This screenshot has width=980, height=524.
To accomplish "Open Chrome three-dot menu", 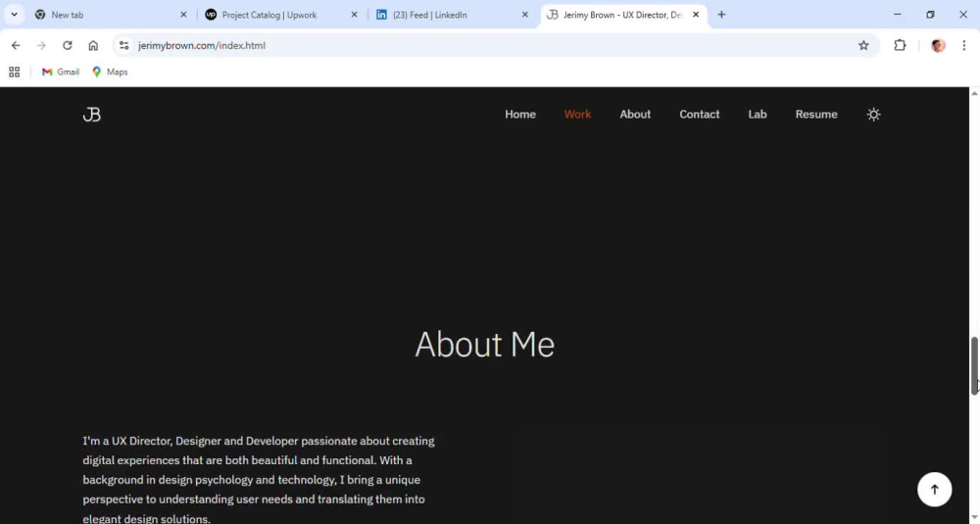I will coord(963,46).
